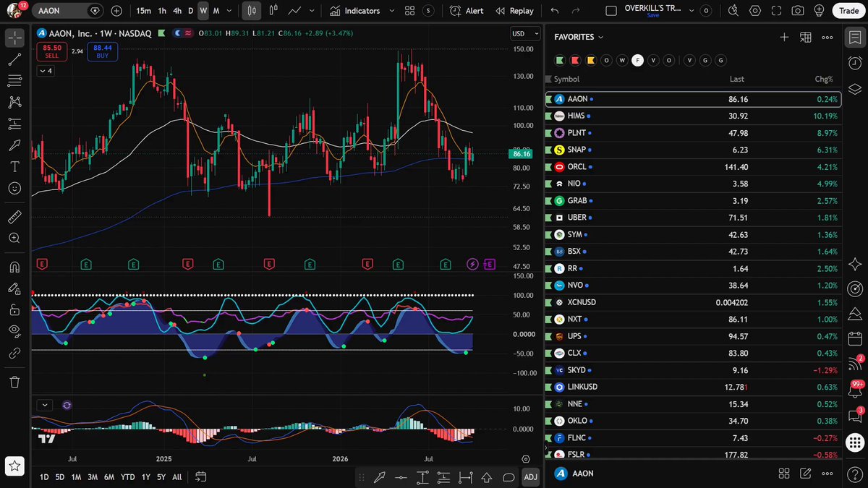868x488 pixels.
Task: Select the F watchlist filter circle
Action: [x=637, y=60]
